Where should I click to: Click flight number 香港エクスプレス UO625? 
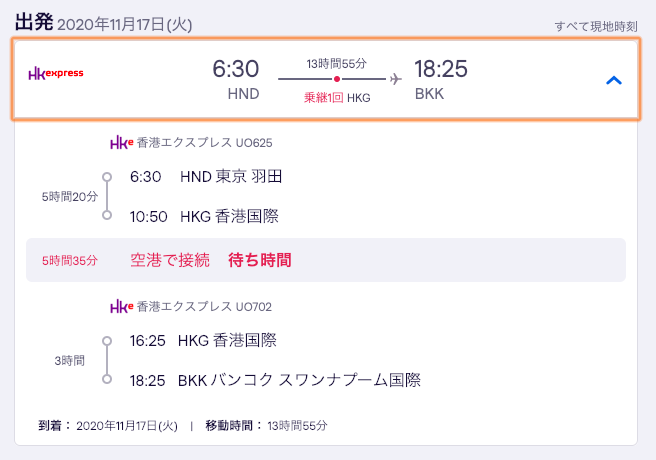click(205, 143)
